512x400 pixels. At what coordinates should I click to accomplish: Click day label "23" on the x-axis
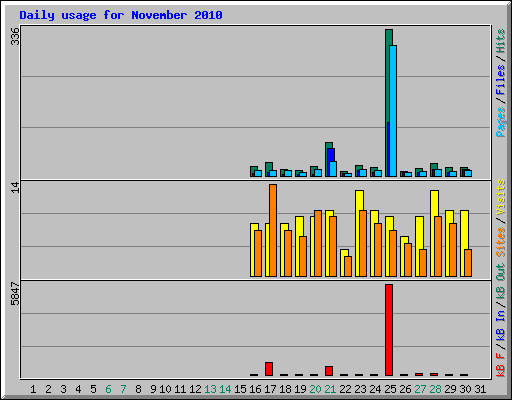tap(360, 389)
